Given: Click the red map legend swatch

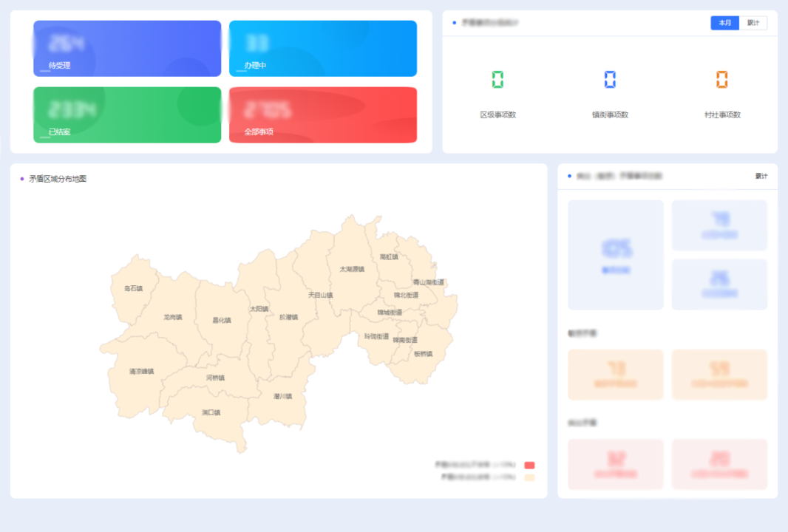Looking at the screenshot, I should point(529,465).
